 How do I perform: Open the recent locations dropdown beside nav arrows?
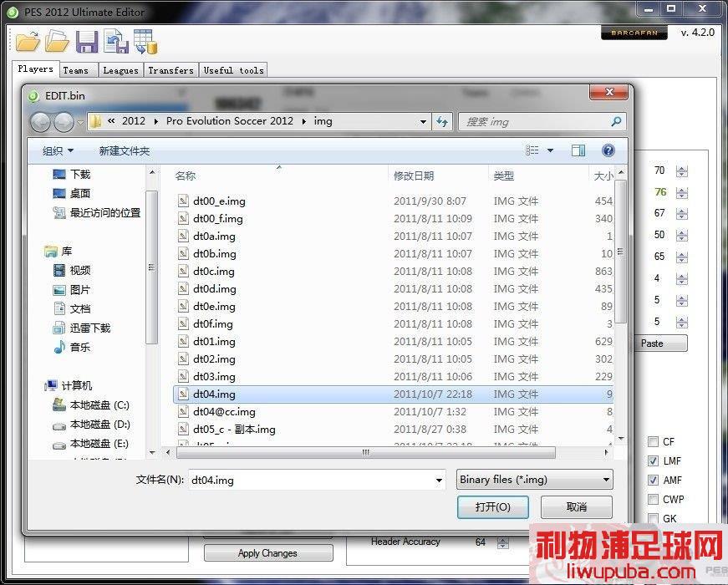(80, 123)
